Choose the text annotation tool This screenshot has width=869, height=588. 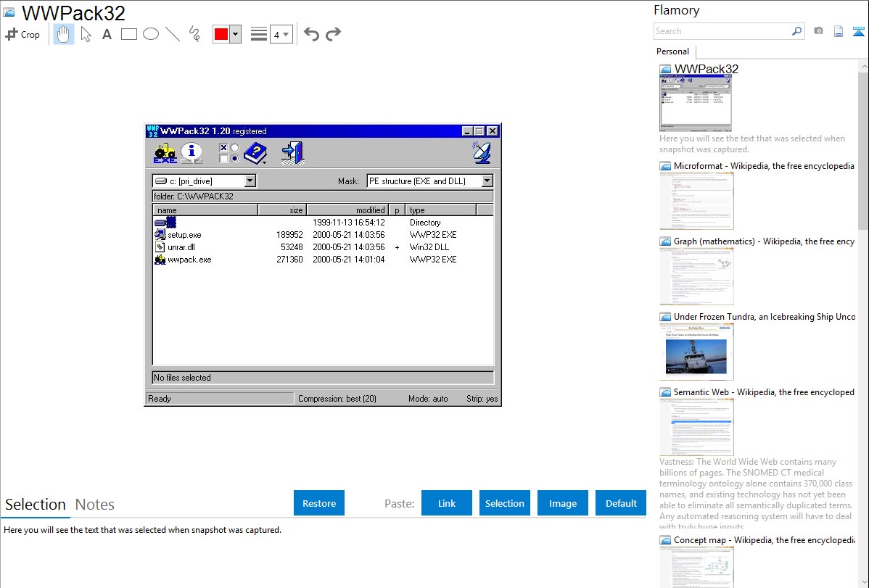pyautogui.click(x=107, y=34)
